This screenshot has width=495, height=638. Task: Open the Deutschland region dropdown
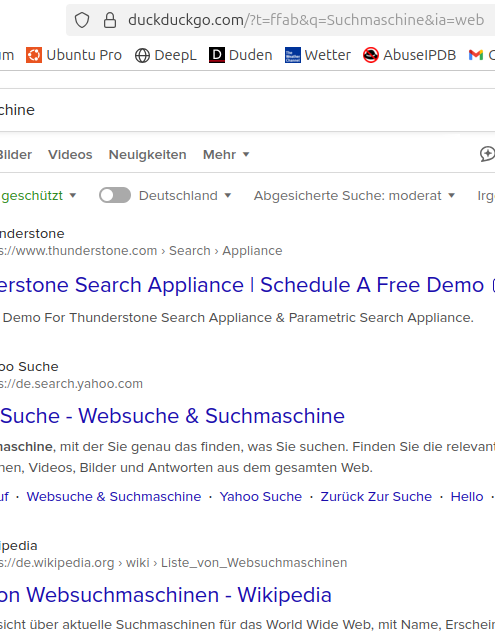185,196
